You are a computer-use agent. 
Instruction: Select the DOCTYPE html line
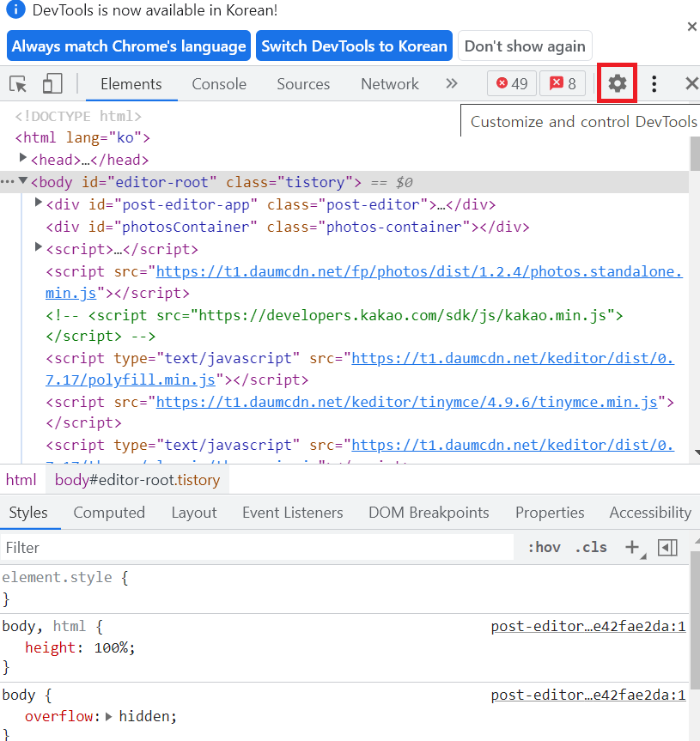click(78, 116)
